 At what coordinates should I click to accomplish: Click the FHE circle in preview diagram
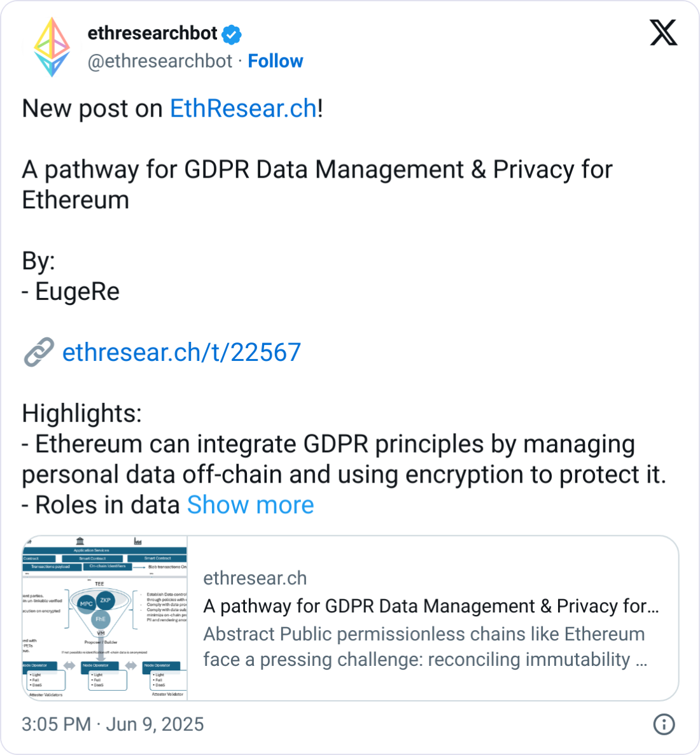pos(101,619)
